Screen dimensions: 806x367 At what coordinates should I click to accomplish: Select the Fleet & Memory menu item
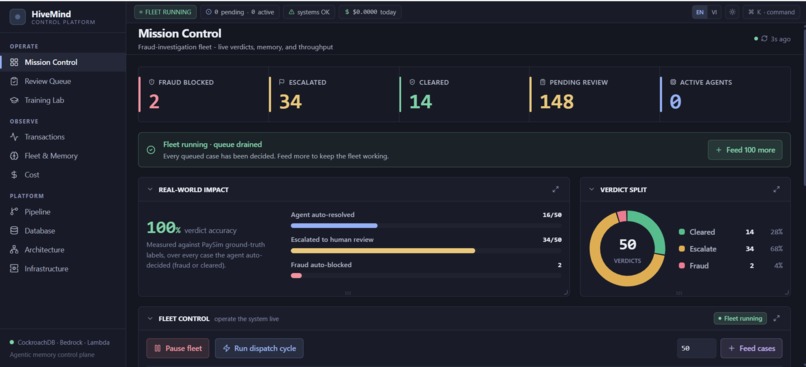coord(63,156)
